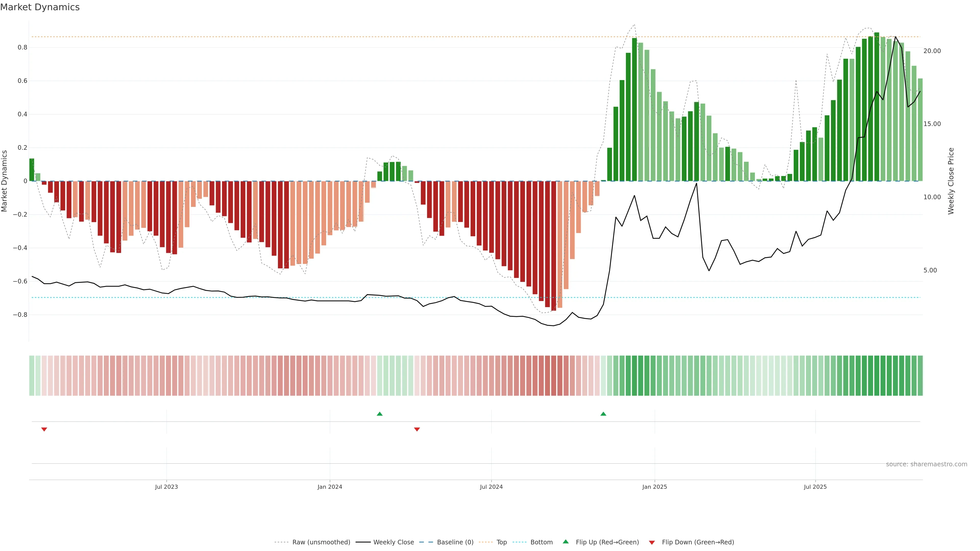Click the Market Dynamics chart title
Viewport: 980px width, 551px height.
tap(40, 7)
